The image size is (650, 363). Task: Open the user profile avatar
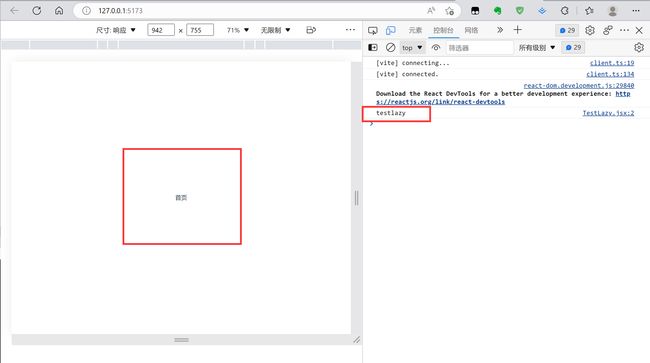click(x=613, y=11)
